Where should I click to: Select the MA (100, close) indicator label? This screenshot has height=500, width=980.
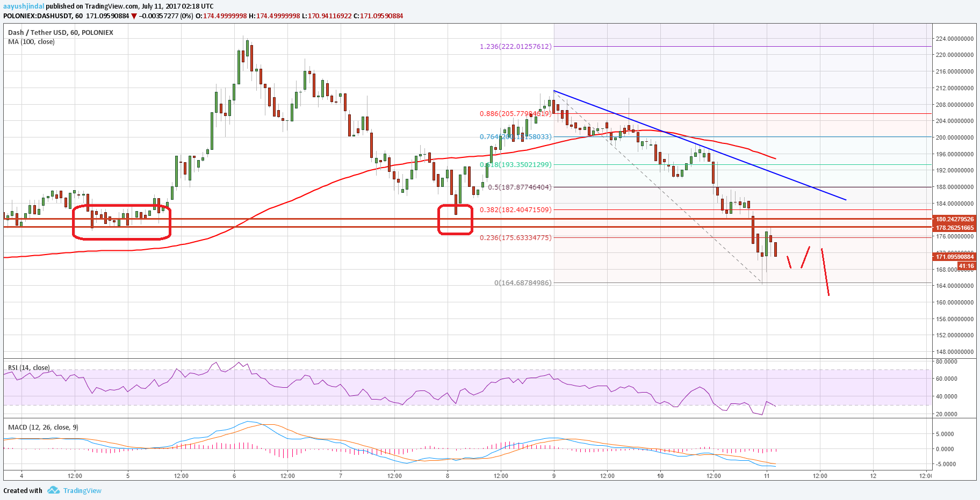click(31, 42)
